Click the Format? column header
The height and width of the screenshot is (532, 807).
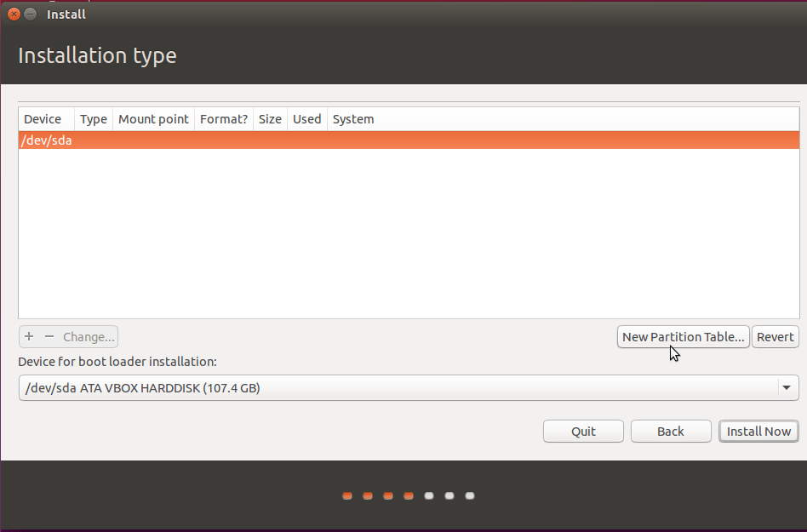click(223, 119)
